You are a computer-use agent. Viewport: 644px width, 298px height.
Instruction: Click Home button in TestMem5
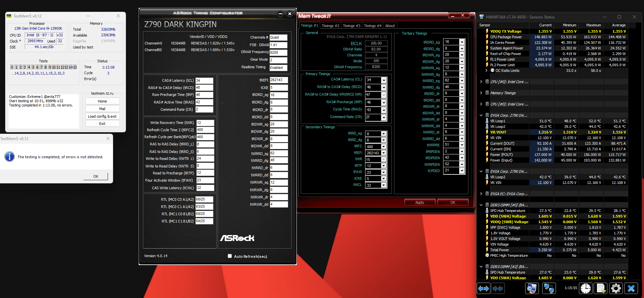[102, 101]
